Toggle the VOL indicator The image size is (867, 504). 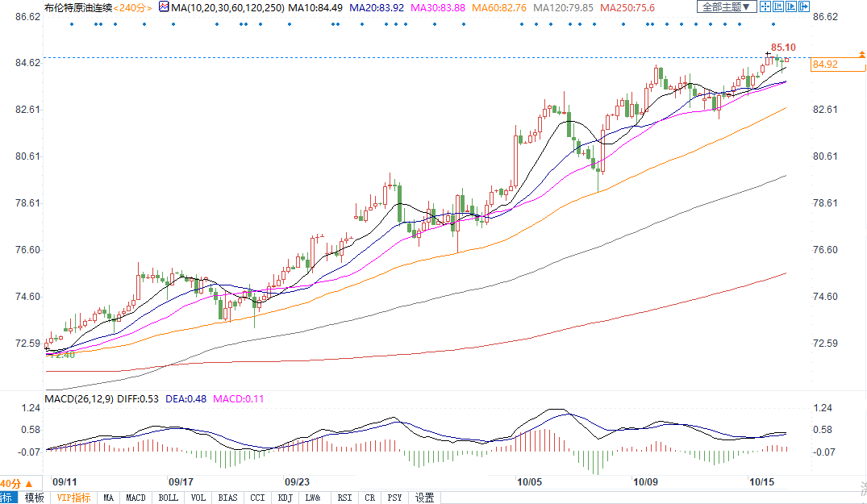click(198, 498)
